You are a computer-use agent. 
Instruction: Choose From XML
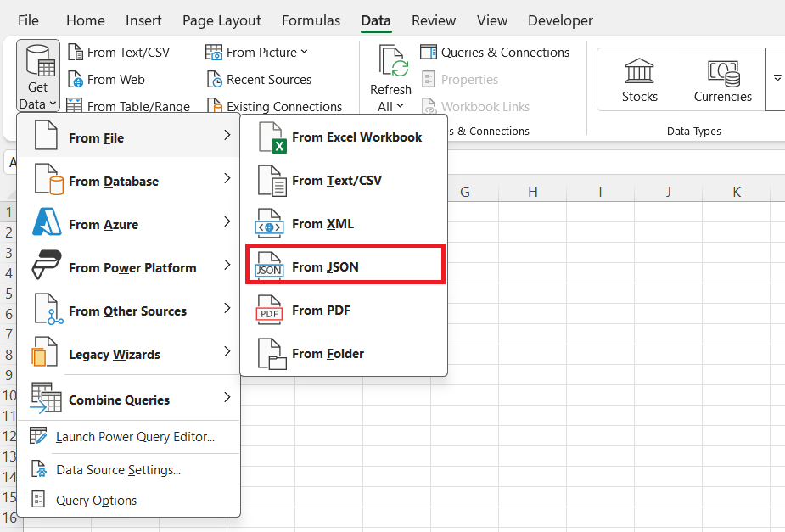344,224
